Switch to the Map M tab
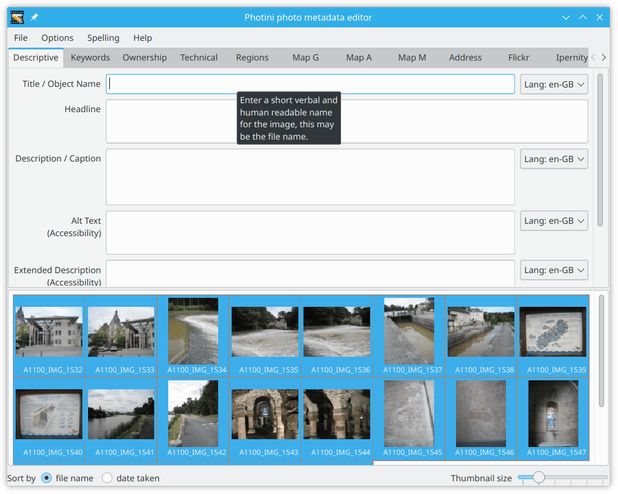Screen dimensions: 618x494 pos(412,58)
